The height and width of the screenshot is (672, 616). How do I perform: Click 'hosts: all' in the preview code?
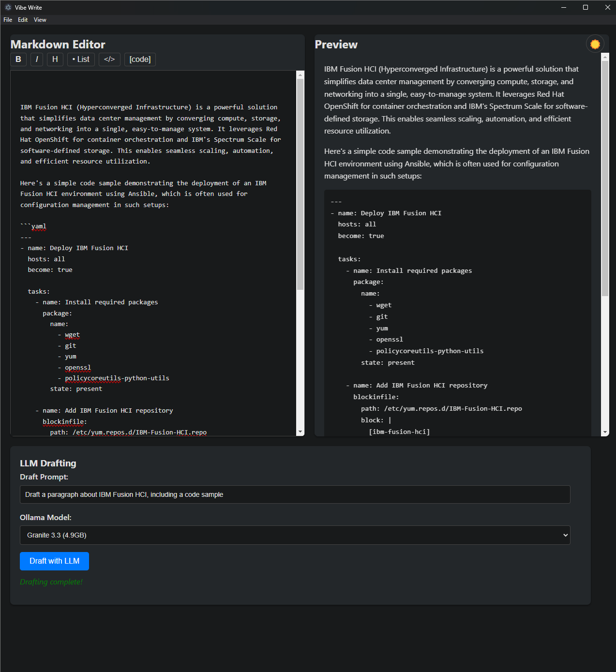(357, 224)
